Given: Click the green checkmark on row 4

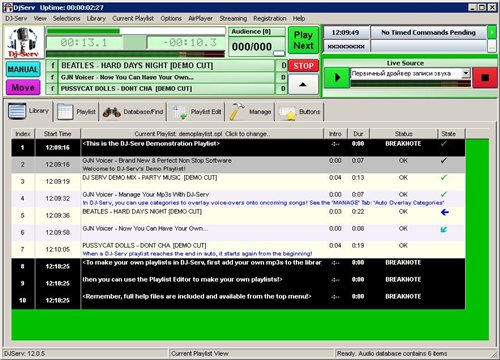Looking at the screenshot, I should tap(444, 194).
